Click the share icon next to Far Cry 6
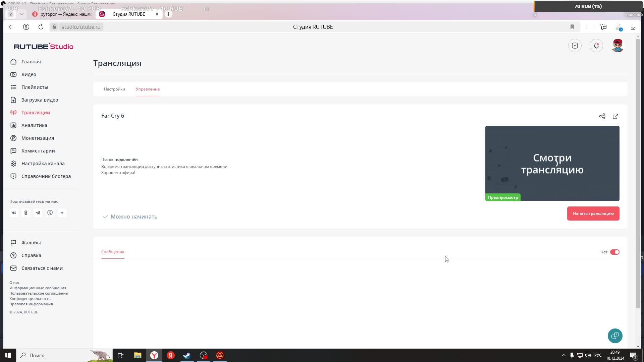 pos(602,116)
